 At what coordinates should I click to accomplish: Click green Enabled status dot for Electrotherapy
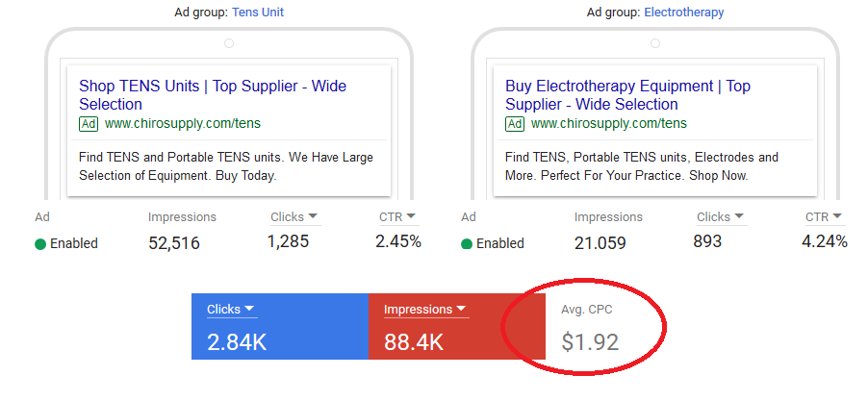(x=467, y=244)
